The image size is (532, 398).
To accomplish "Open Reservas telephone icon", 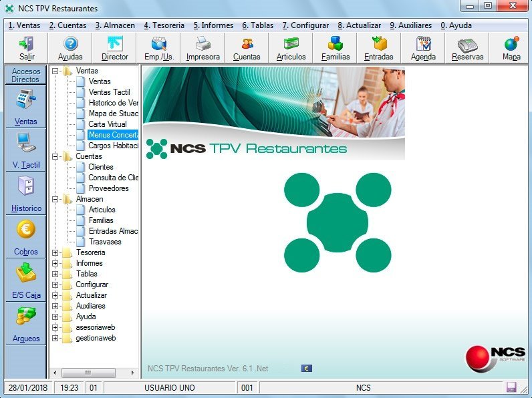I will 467,48.
